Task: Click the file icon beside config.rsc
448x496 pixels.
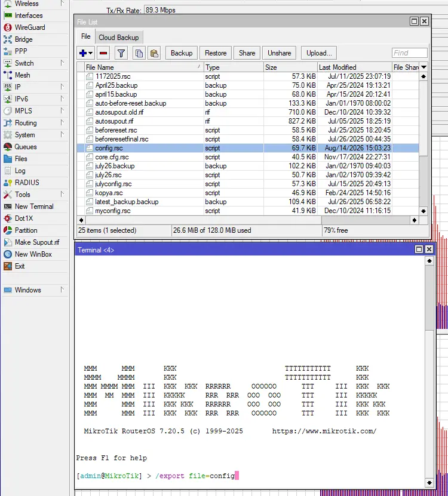Action: click(x=90, y=148)
